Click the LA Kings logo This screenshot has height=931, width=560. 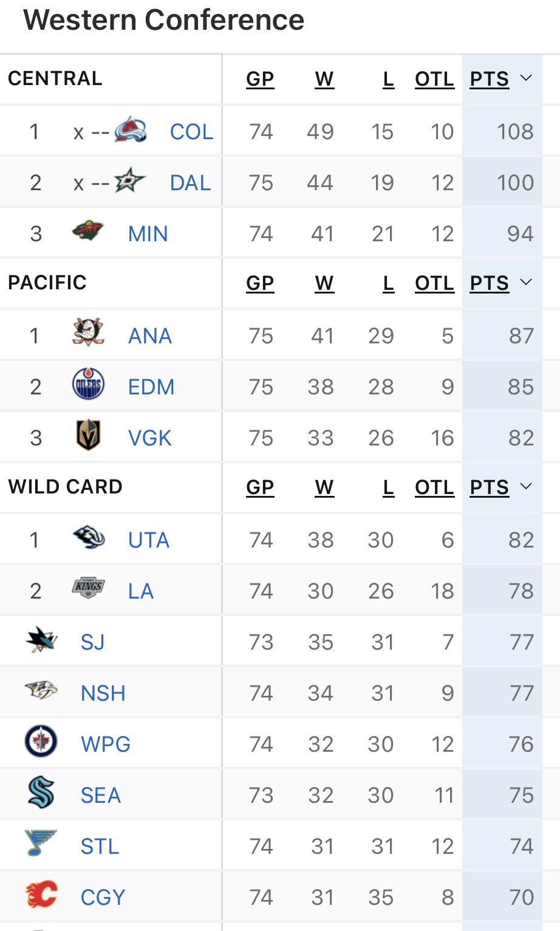[x=88, y=588]
